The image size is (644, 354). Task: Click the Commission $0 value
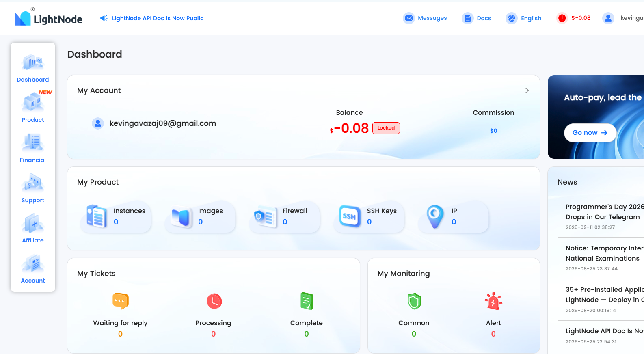[493, 131]
